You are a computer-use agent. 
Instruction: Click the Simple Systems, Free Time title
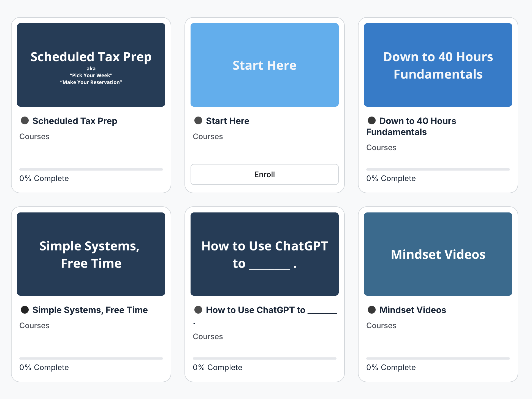click(90, 310)
